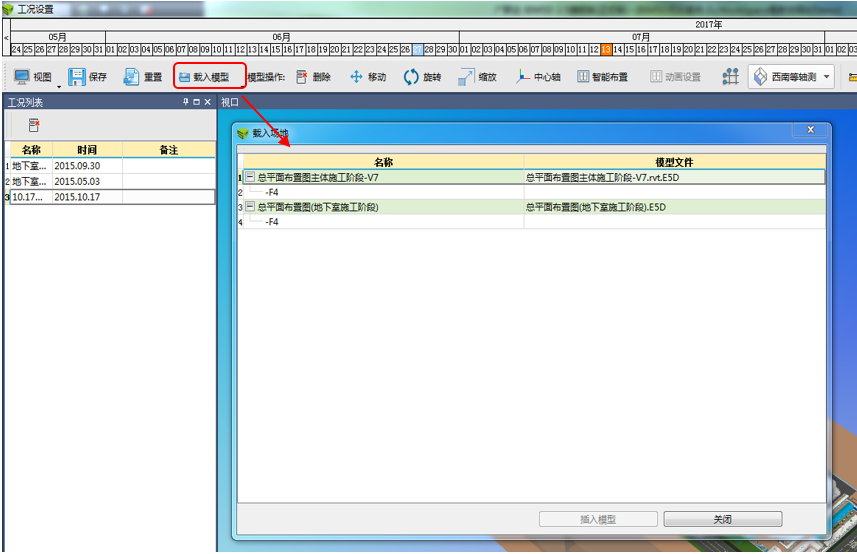Select the 缩放 scale tool
Image resolution: width=857 pixels, height=554 pixels.
[478, 77]
